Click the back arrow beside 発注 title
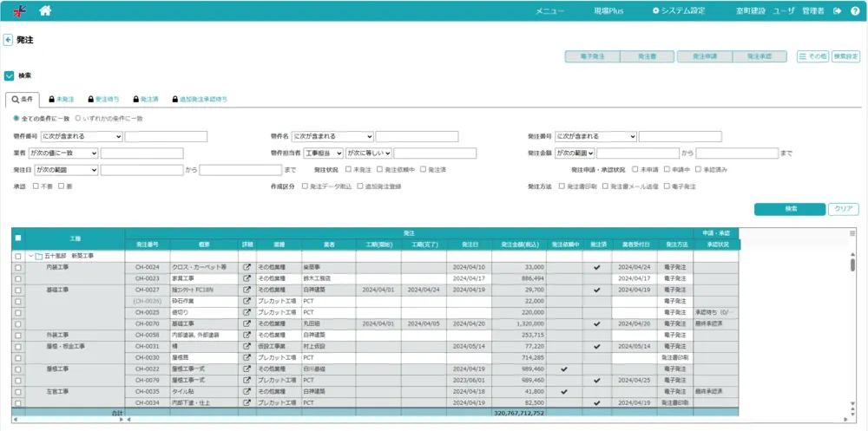This screenshot has height=431, width=868. click(8, 40)
